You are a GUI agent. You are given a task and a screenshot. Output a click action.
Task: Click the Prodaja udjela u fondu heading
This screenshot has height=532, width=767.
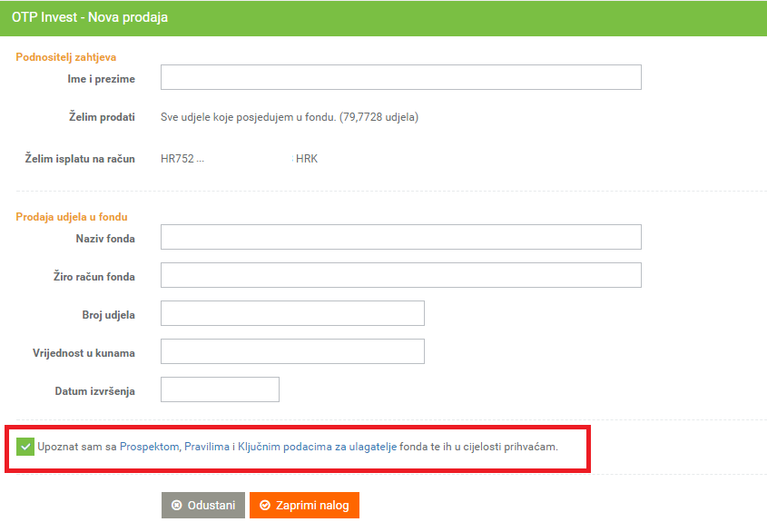point(72,217)
